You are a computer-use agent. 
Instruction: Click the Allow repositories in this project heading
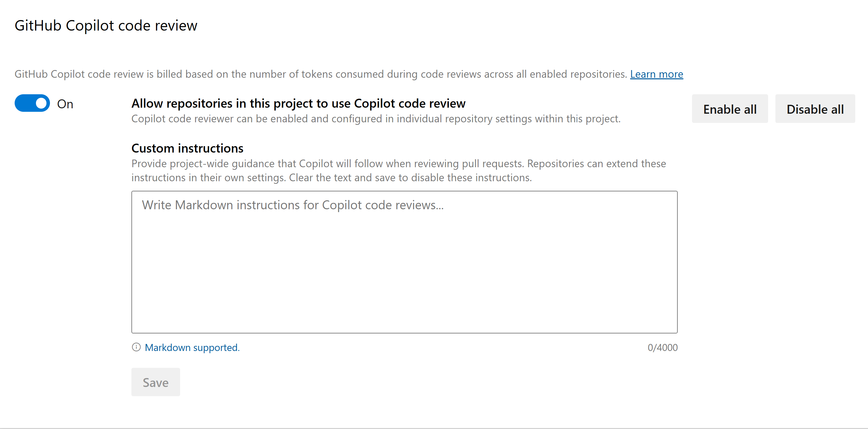click(298, 104)
